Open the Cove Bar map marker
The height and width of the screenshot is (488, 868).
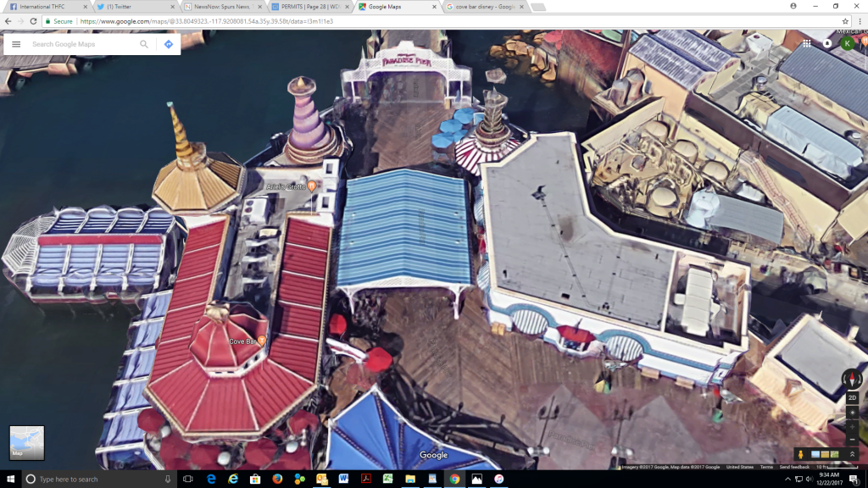click(262, 341)
